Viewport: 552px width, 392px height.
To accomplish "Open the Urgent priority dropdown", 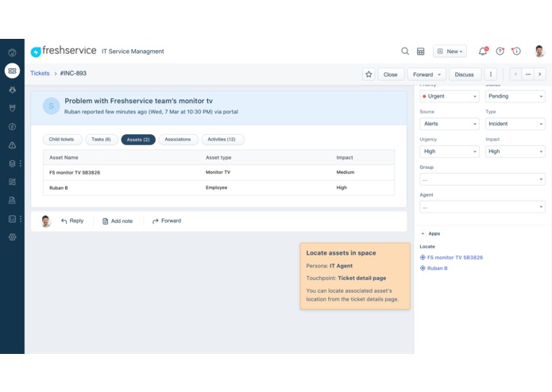I will (x=450, y=96).
